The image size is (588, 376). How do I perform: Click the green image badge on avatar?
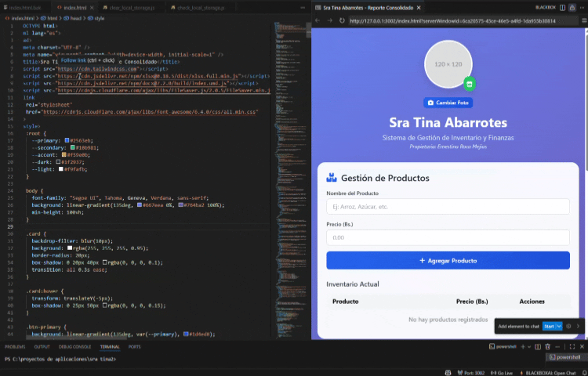click(470, 85)
